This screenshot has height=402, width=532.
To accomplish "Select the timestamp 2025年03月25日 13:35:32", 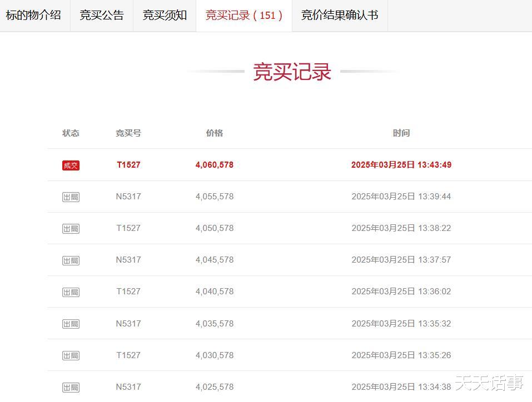I will coord(401,324).
